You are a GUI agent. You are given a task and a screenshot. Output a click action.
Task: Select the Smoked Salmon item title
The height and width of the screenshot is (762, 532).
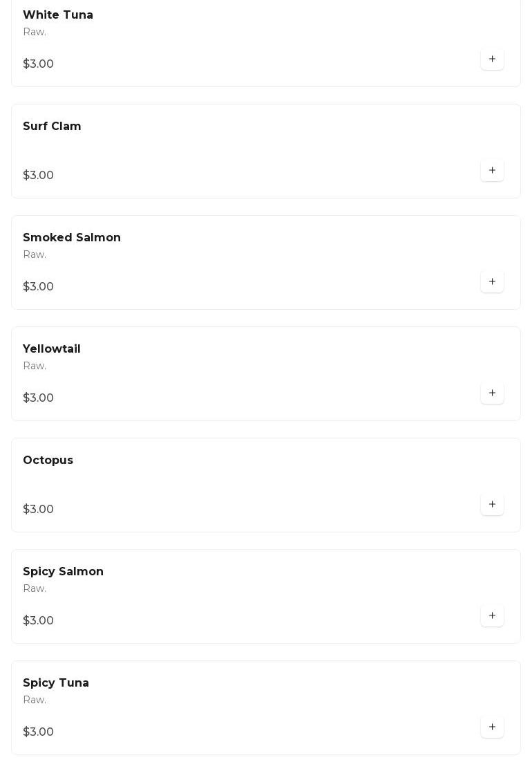(72, 238)
